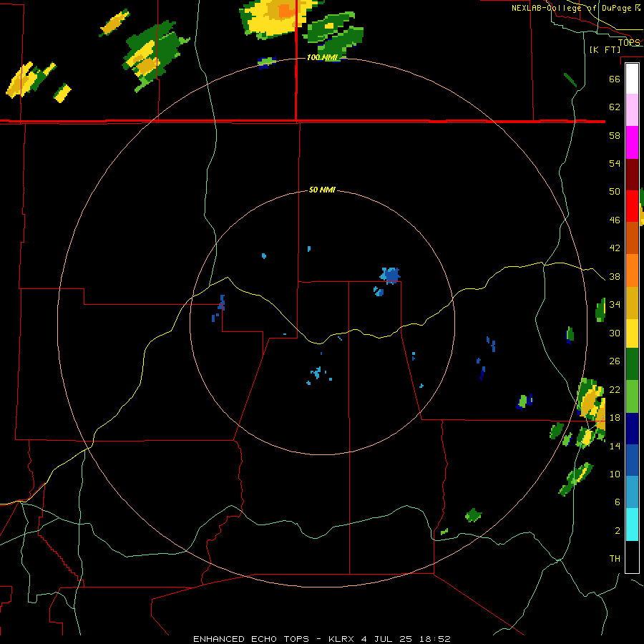Click the cyan legend swatch near 2
644x644 pixels.
[632, 525]
